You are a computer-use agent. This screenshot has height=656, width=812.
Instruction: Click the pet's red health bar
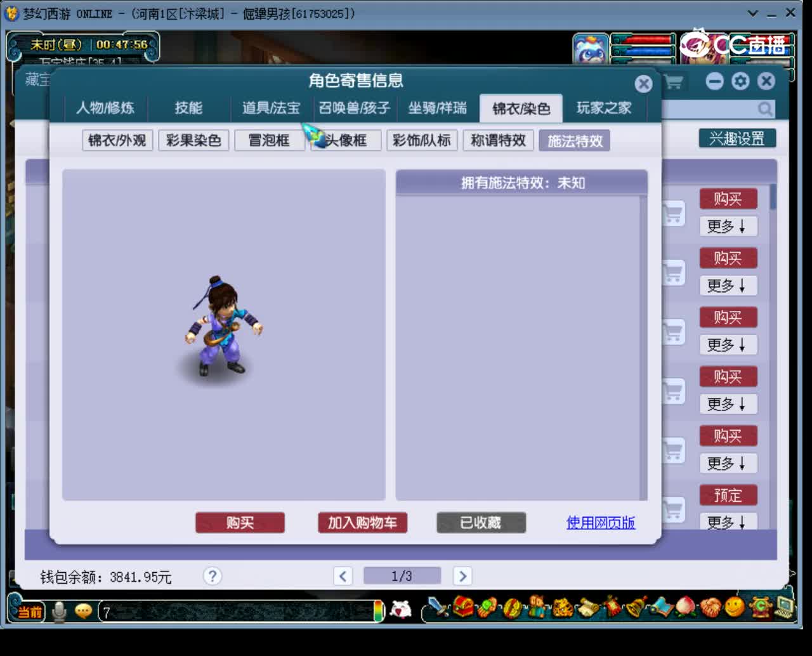point(643,41)
